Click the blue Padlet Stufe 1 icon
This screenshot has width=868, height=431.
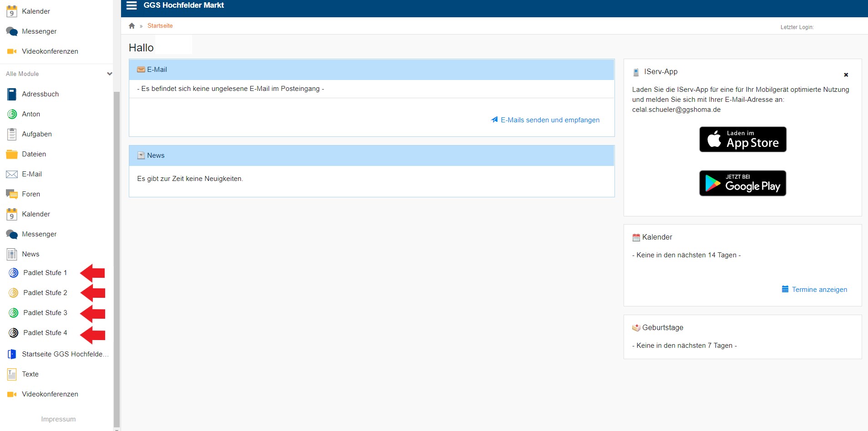tap(14, 273)
